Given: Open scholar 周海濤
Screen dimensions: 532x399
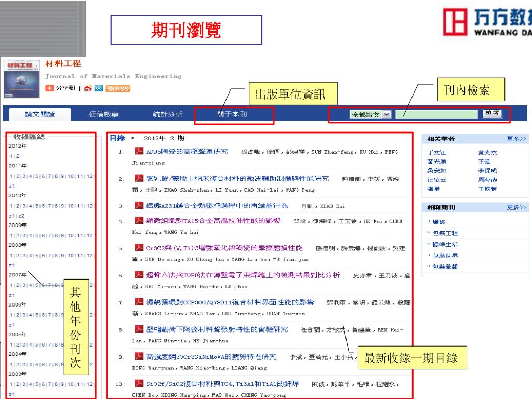Looking at the screenshot, I should (487, 180).
